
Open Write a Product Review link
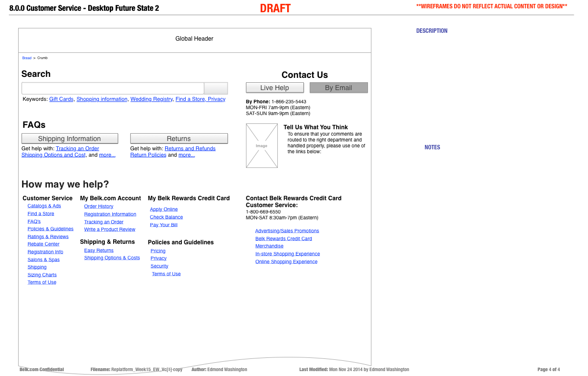coord(110,229)
